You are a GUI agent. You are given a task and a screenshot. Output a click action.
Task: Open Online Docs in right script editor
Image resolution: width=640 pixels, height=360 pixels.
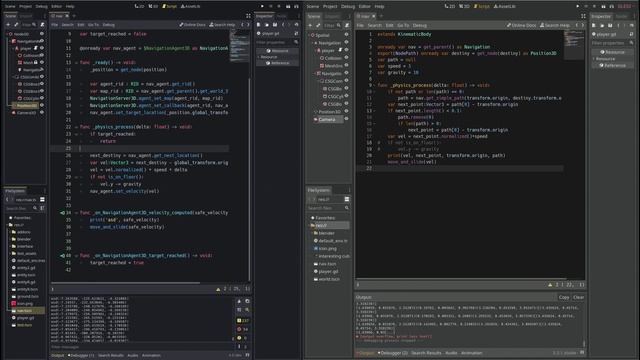(522, 25)
